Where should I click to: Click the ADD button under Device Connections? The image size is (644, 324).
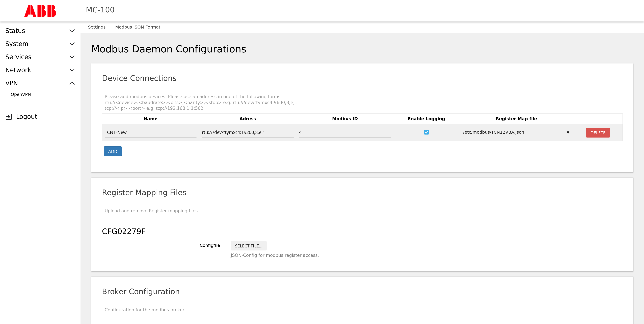click(x=113, y=151)
